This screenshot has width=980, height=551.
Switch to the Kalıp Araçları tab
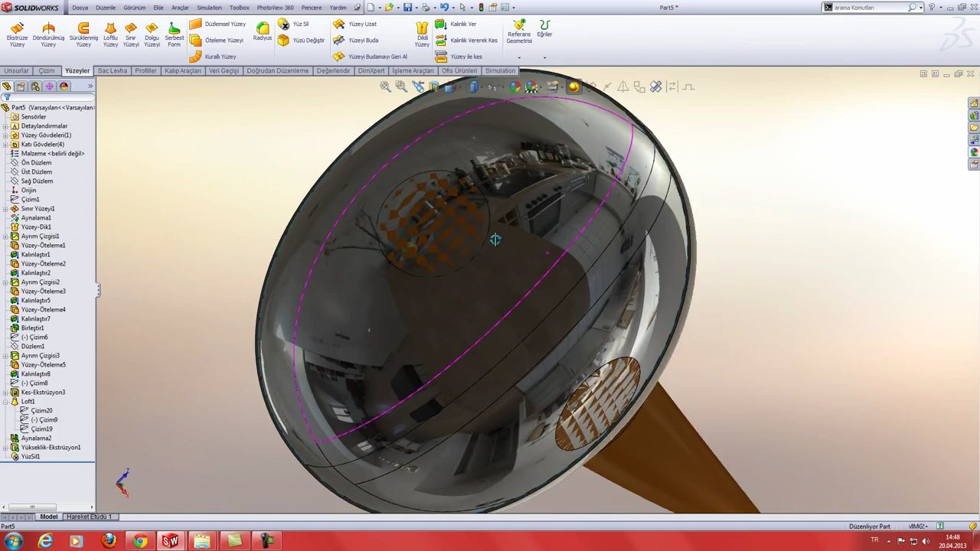pos(183,70)
